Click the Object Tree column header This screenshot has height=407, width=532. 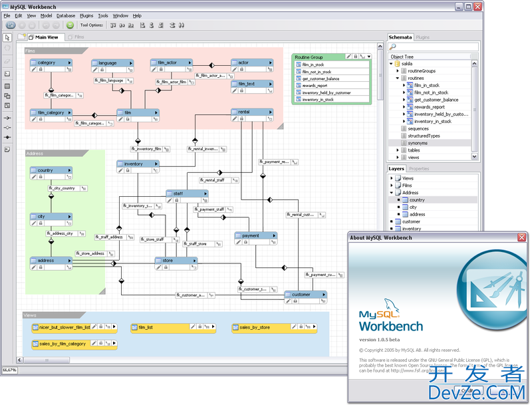click(x=430, y=57)
